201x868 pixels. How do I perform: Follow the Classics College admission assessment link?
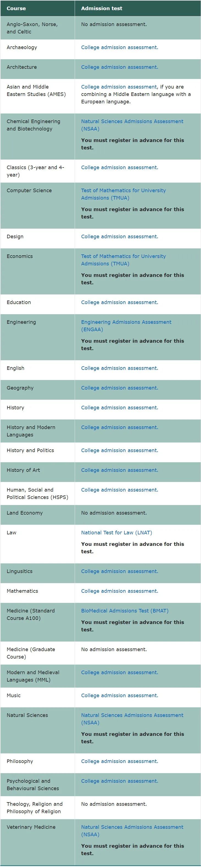[x=119, y=168]
